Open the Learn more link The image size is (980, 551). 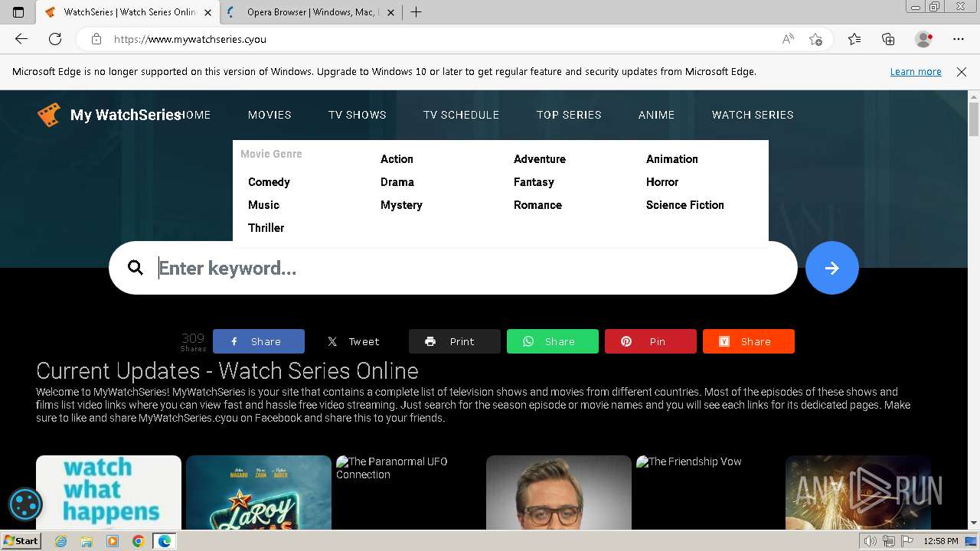[916, 72]
